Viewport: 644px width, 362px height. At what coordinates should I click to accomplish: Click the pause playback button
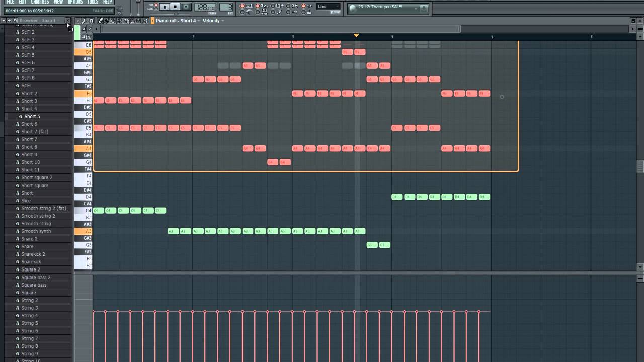click(x=165, y=7)
